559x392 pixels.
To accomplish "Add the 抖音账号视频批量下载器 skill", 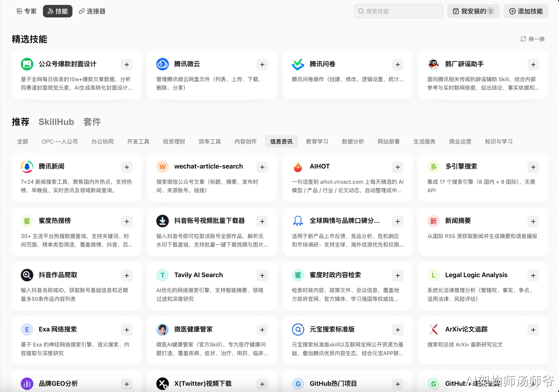I will [x=262, y=221].
